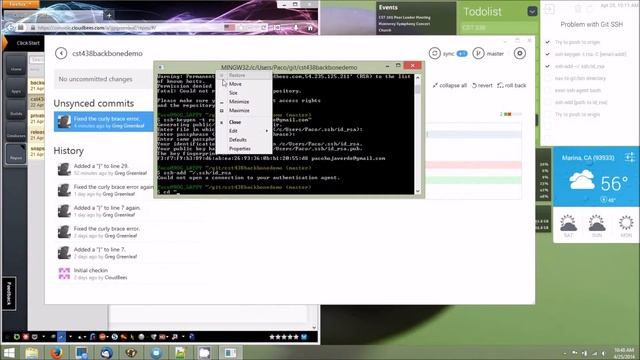Open weather widget settings sliders icon
Image resolution: width=640 pixels, height=360 pixels.
click(x=630, y=157)
